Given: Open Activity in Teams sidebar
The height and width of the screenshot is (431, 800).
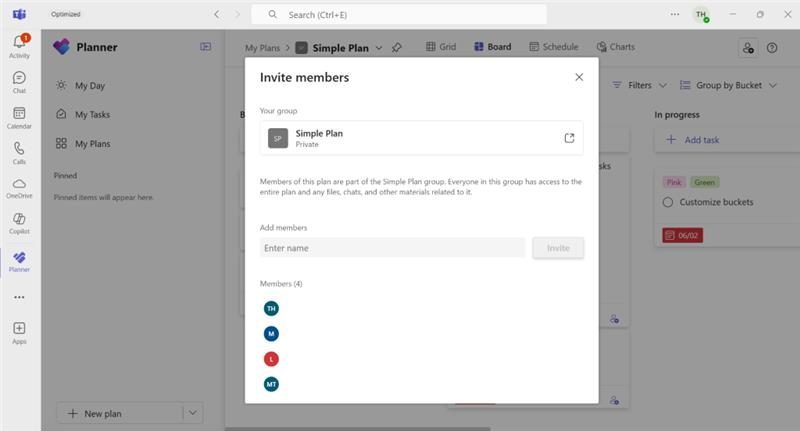Looking at the screenshot, I should click(19, 46).
